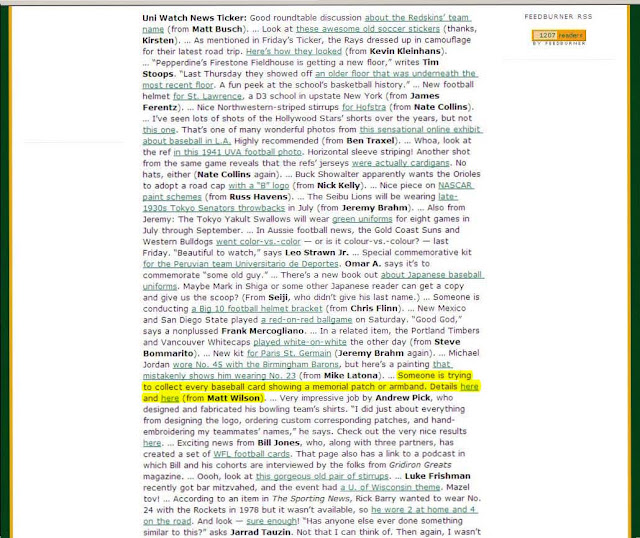Click 'for Paris St. Germain' kit link

coord(289,353)
